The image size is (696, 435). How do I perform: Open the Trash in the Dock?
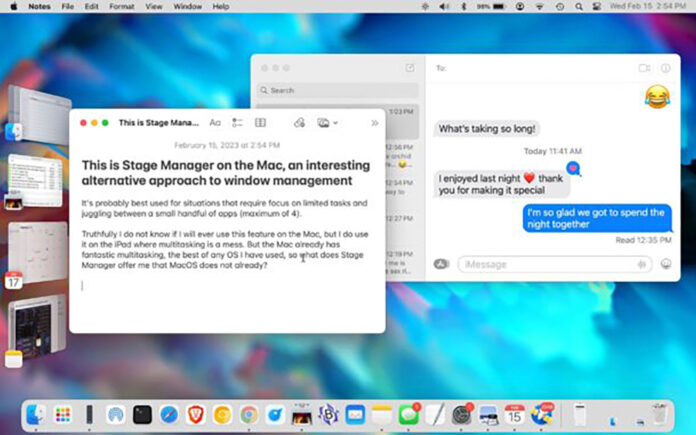point(659,415)
